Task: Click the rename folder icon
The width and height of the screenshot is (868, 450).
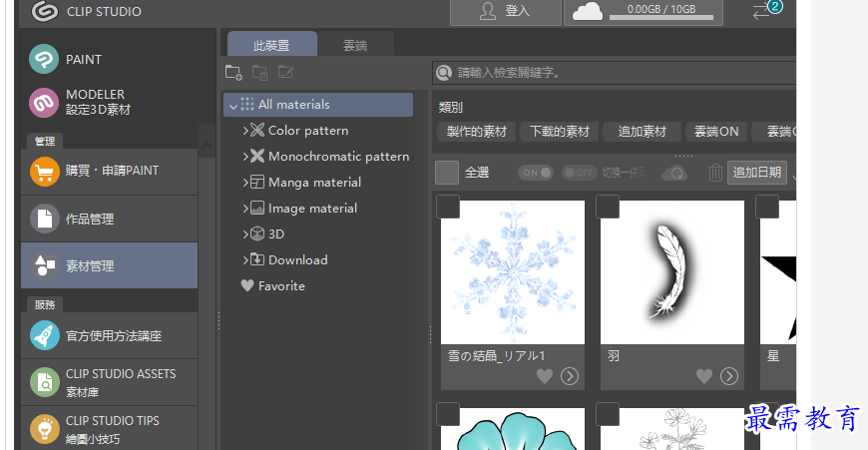Action: click(285, 72)
